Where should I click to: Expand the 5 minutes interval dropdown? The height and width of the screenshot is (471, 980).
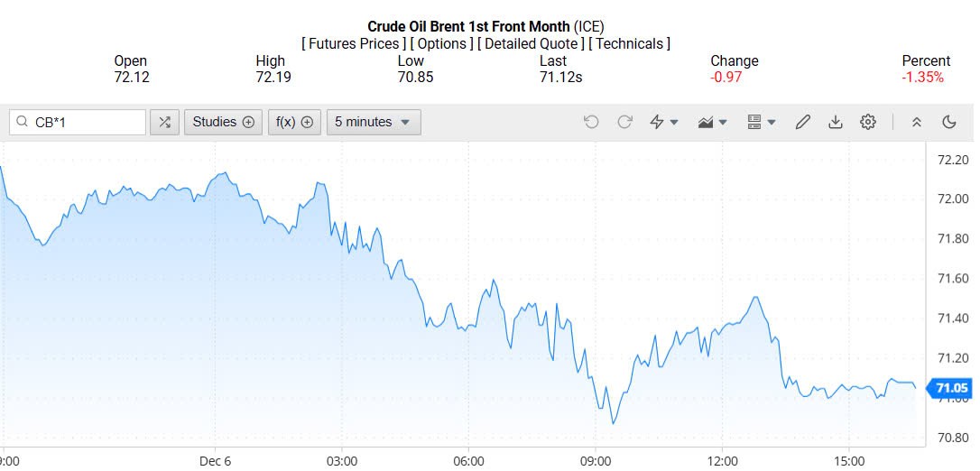374,122
